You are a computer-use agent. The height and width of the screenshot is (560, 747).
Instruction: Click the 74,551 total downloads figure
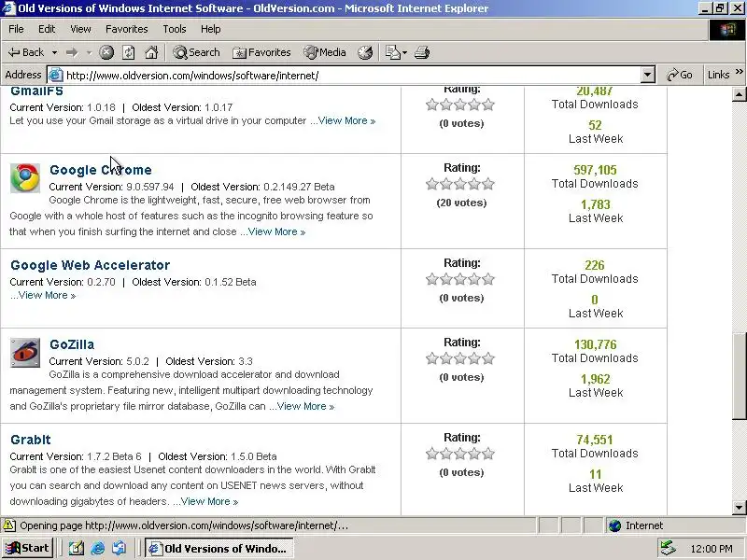point(595,440)
